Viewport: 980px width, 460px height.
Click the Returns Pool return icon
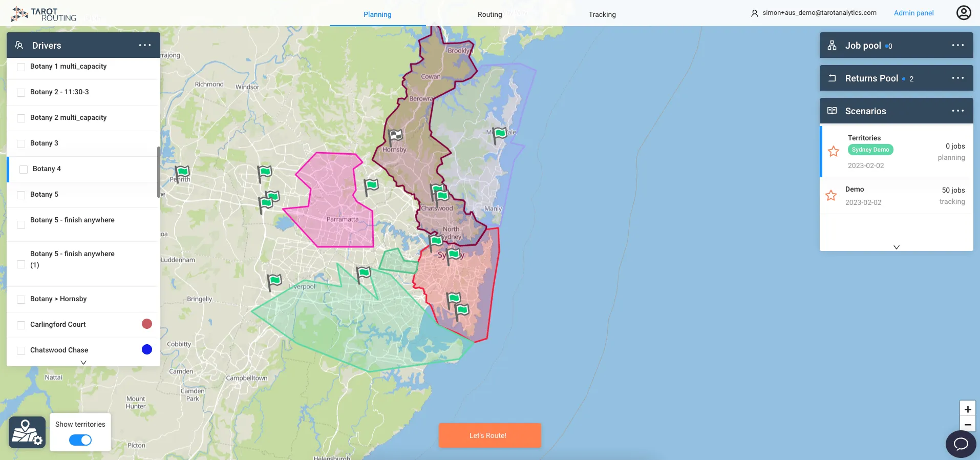(832, 78)
